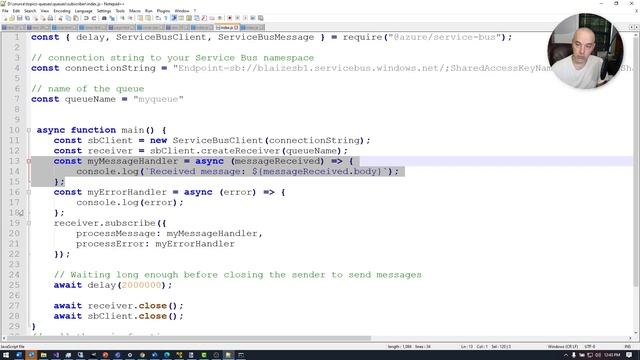Click the Redo toolbar icon
Viewport: 640px width, 360px height.
pyautogui.click(x=93, y=18)
